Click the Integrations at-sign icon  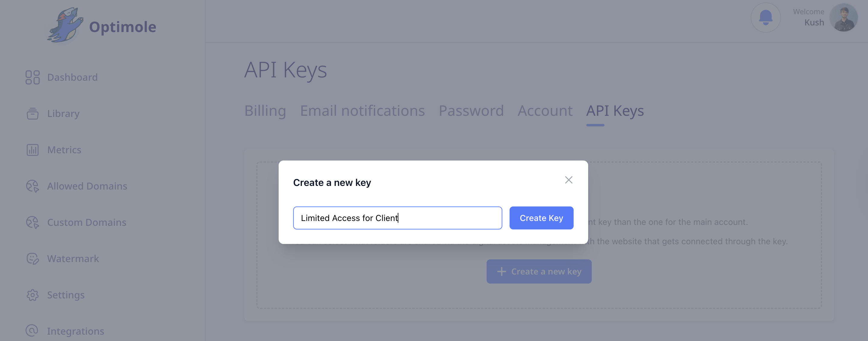[x=32, y=330]
